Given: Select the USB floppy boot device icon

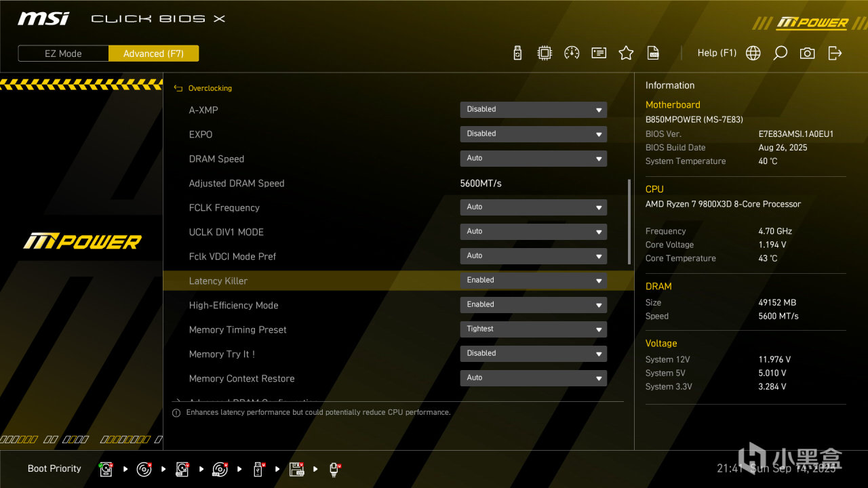Looking at the screenshot, I should pyautogui.click(x=296, y=469).
